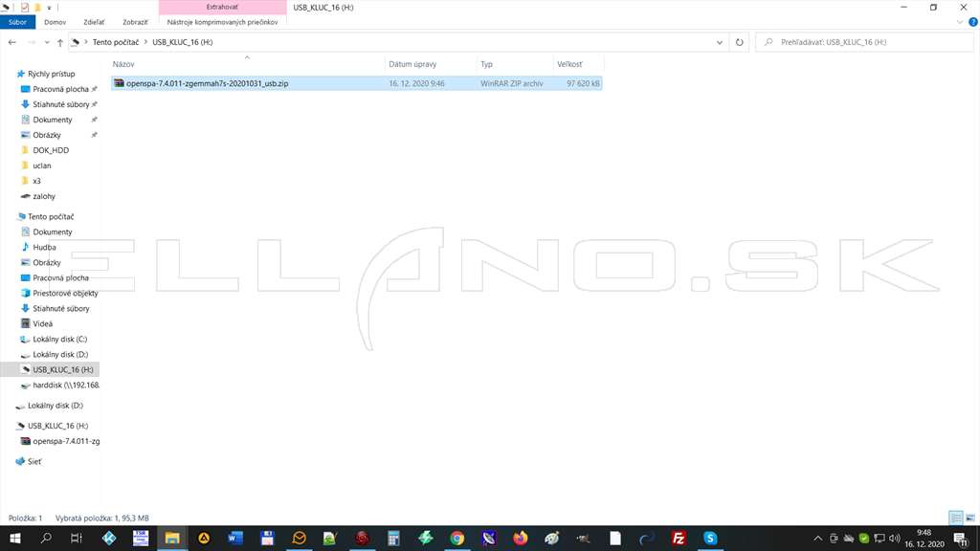Sort by the Veľkosť column header

point(579,64)
